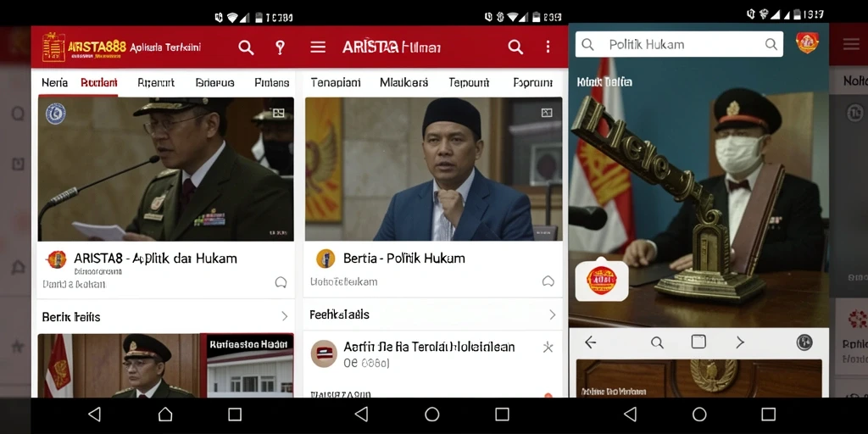Screen dimensions: 868x434
Task: Expand Berik feifts section chevron
Action: (285, 316)
